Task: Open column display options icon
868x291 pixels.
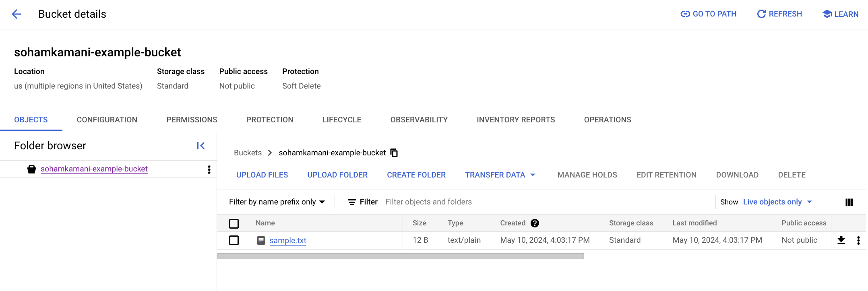Action: click(849, 202)
